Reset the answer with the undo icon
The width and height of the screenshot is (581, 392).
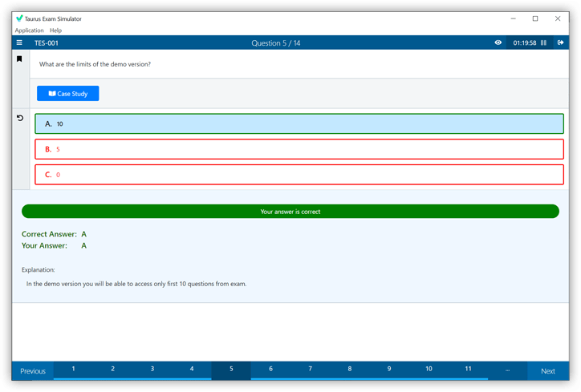20,118
